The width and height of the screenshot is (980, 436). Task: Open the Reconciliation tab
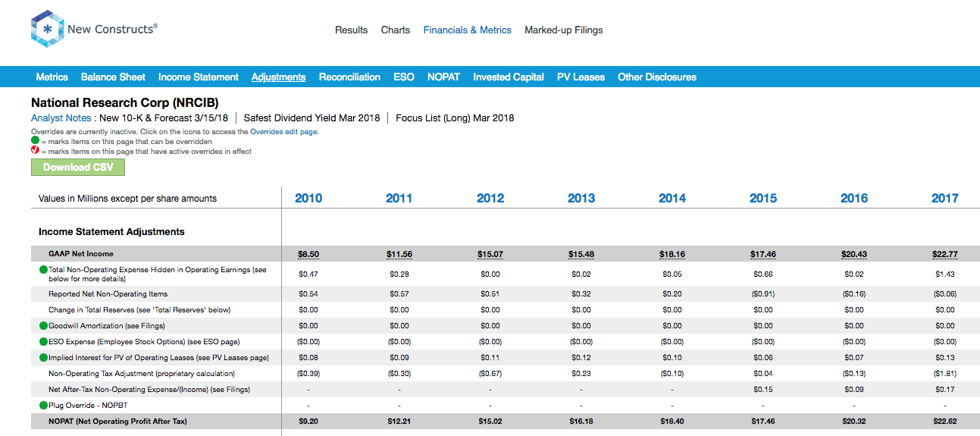[x=349, y=77]
